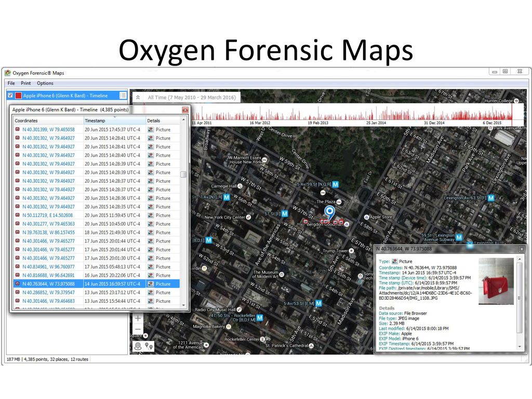Screen dimensions: 532x399
Task: Click the 5 Av/59 St subway icon
Action: click(x=335, y=184)
